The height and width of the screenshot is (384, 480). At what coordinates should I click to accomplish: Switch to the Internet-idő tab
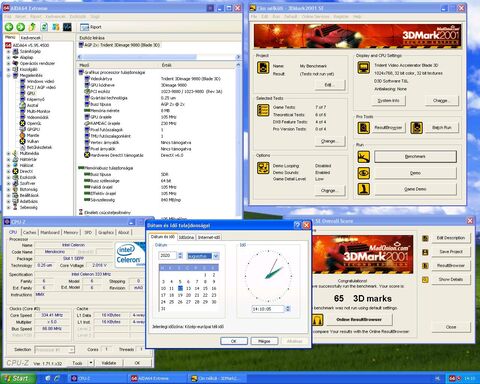pyautogui.click(x=209, y=237)
